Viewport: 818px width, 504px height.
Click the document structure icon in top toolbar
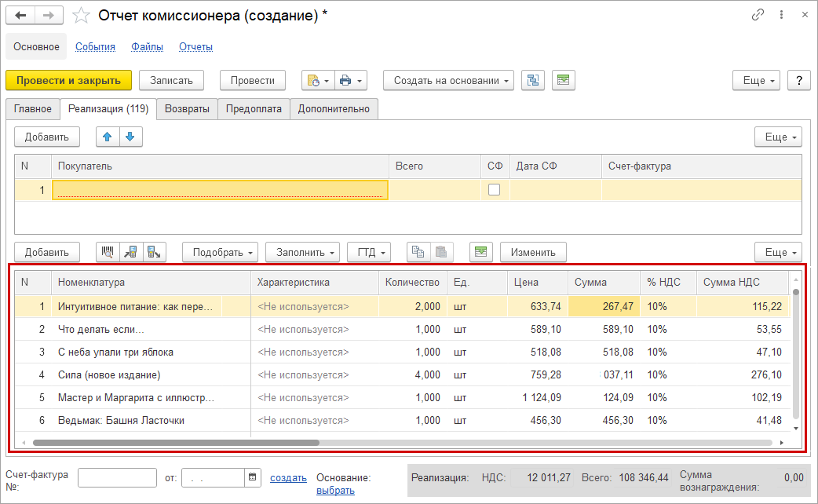[x=533, y=80]
